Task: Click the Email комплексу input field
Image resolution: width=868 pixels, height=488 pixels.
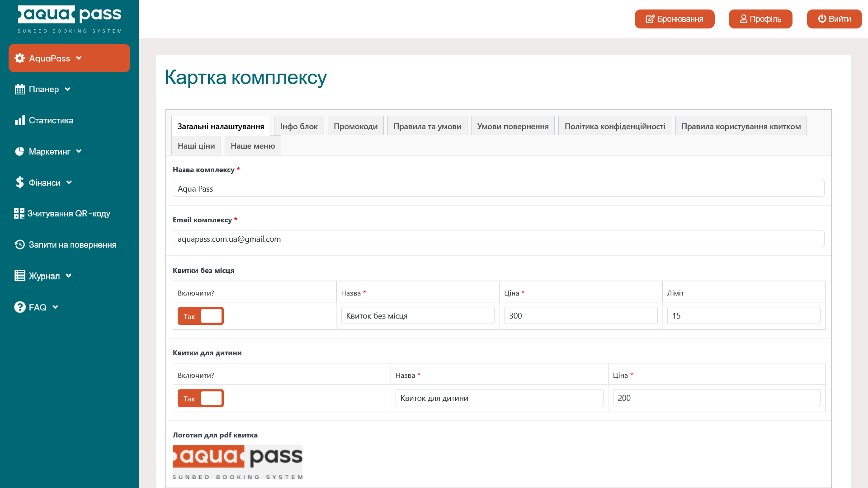Action: [498, 239]
